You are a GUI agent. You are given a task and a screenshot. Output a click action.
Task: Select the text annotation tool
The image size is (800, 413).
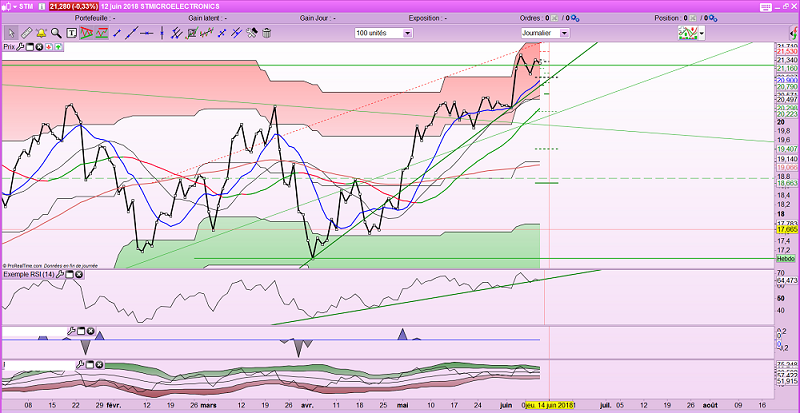tap(72, 33)
